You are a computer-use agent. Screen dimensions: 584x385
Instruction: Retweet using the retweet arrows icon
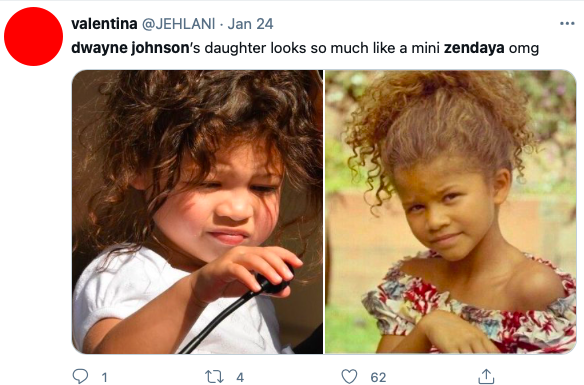click(215, 377)
